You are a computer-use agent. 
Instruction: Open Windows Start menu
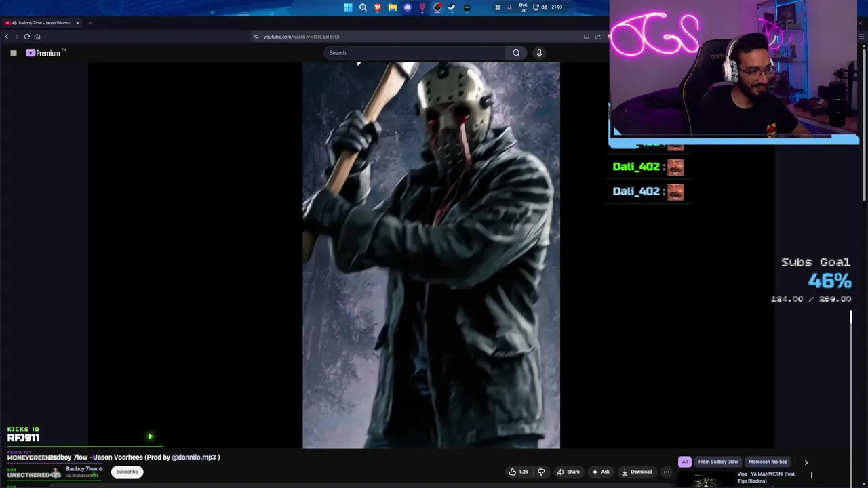pos(348,7)
